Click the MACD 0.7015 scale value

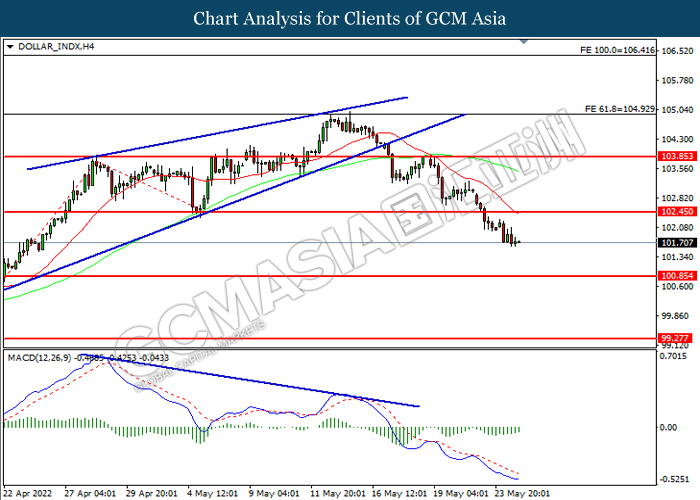(x=673, y=356)
